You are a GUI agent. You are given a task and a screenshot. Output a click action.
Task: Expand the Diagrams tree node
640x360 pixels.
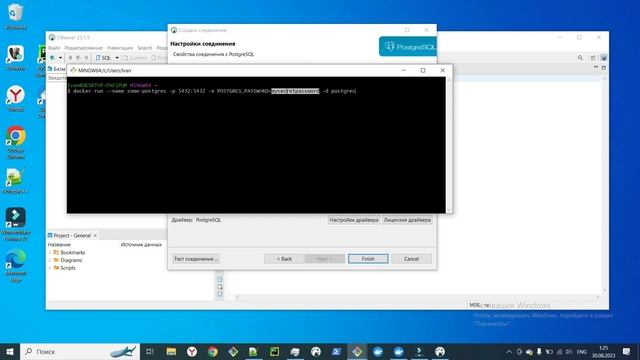point(50,260)
